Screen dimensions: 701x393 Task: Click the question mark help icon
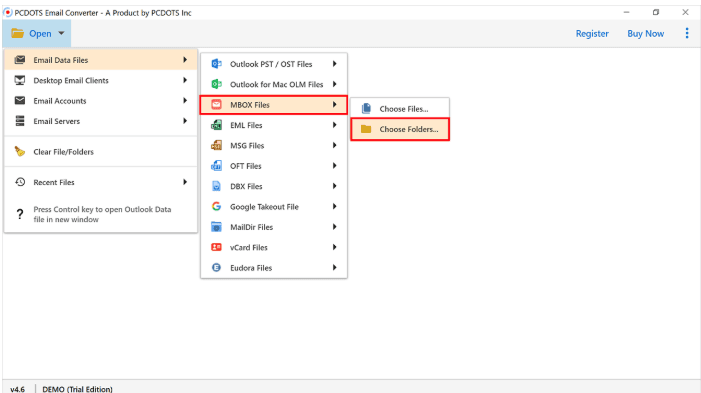click(x=20, y=214)
